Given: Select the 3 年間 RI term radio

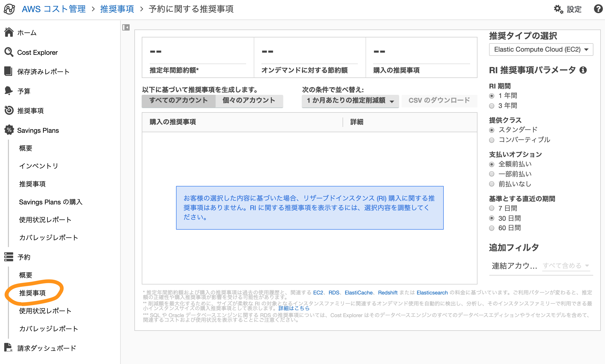Looking at the screenshot, I should [x=492, y=106].
